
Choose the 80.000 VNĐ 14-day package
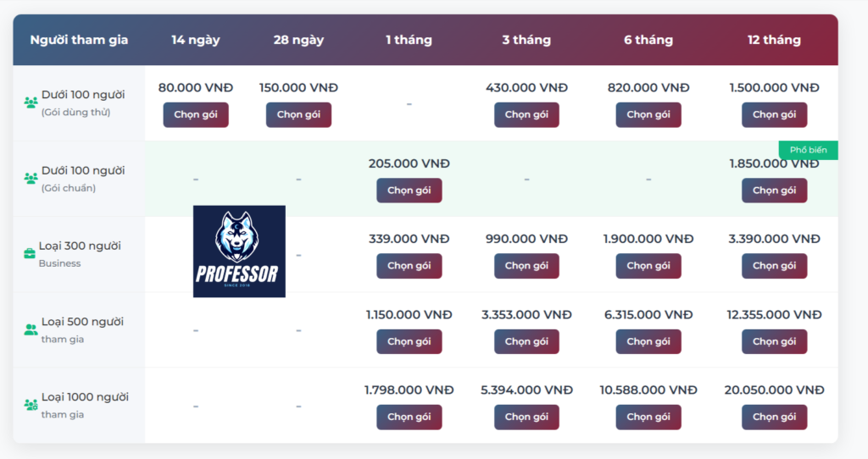[x=196, y=114]
